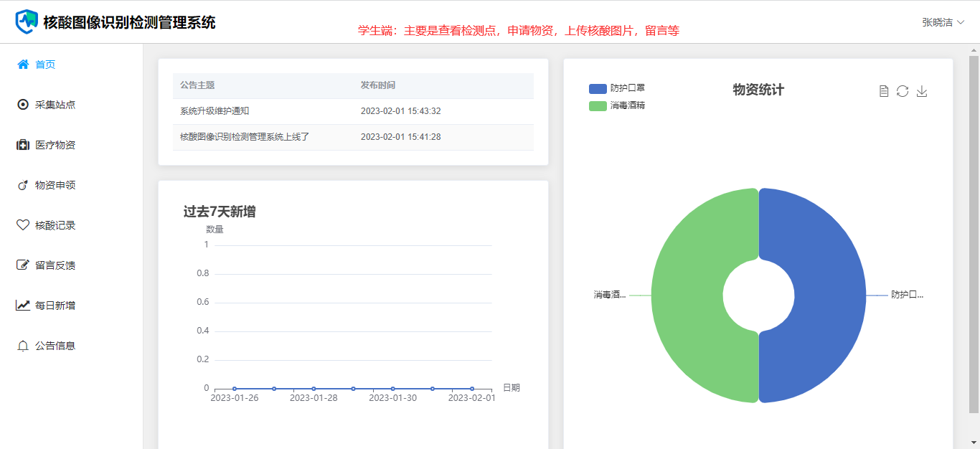
Task: Click the 医疗物资 medical kit icon
Action: click(23, 145)
